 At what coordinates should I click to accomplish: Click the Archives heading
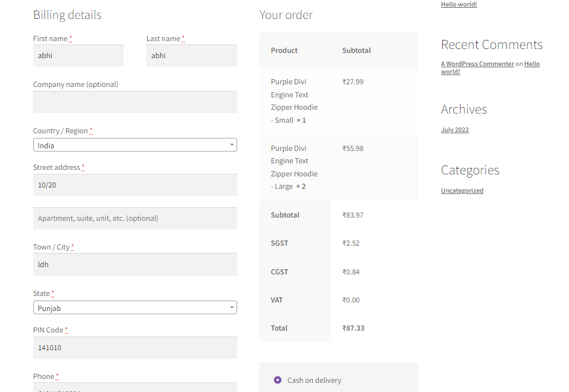464,109
